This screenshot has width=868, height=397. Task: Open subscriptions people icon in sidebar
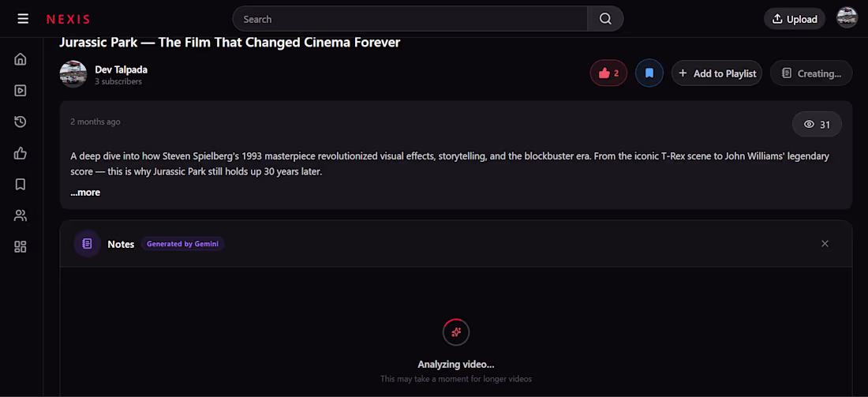click(21, 215)
